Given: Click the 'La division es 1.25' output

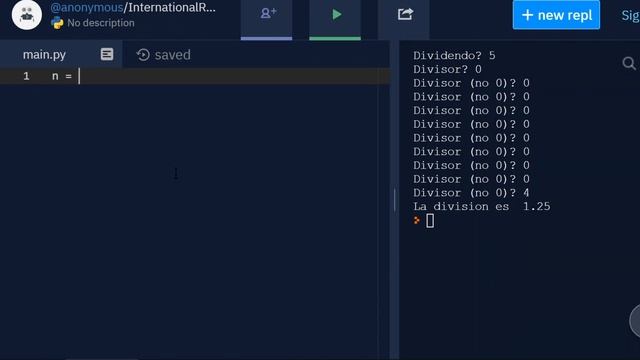Looking at the screenshot, I should tap(482, 207).
